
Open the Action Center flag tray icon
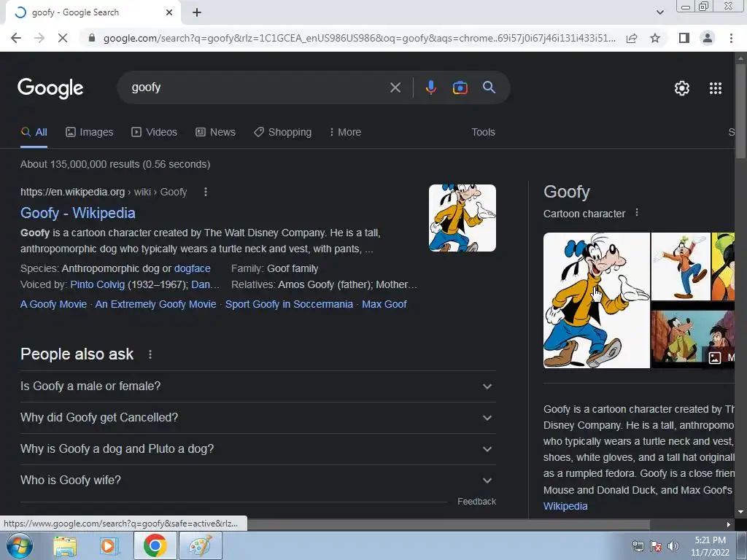pyautogui.click(x=656, y=546)
